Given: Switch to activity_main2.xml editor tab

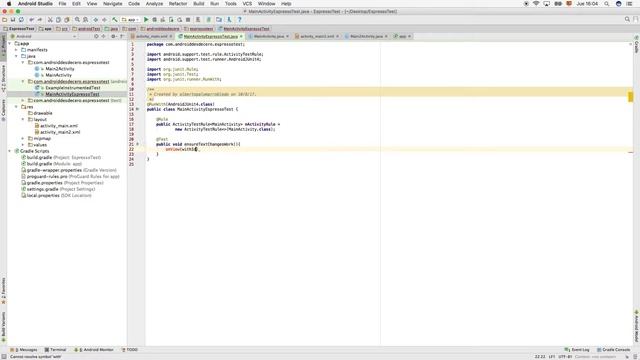Looking at the screenshot, I should tap(317, 36).
